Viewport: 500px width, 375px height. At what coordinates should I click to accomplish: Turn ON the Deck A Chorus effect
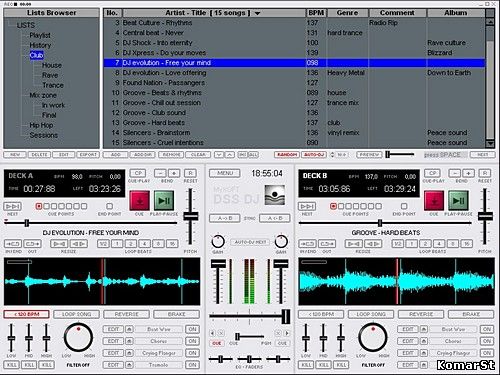(192, 341)
